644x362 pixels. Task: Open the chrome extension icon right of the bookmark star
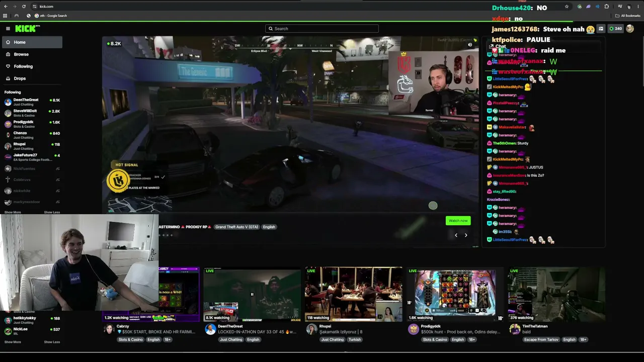580,7
